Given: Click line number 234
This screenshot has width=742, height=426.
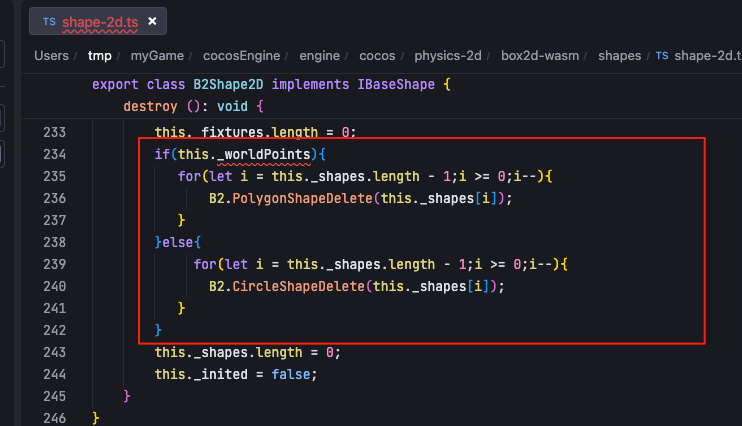Looking at the screenshot, I should coord(54,154).
